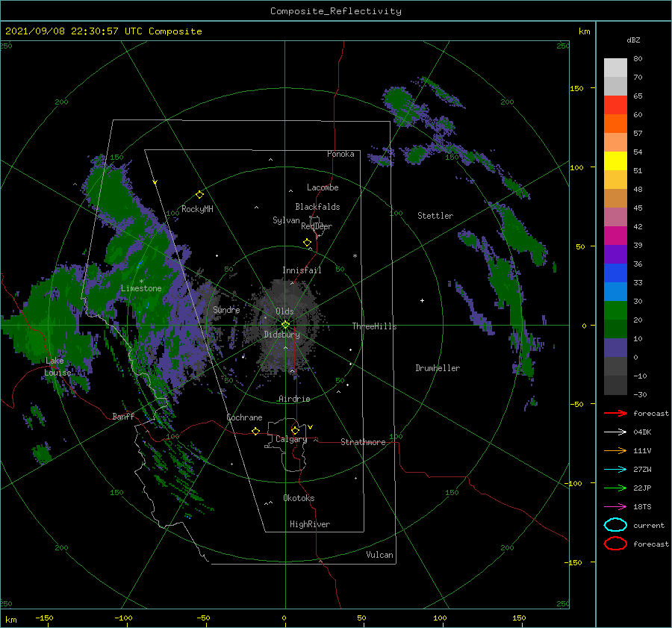Click the Cochrane city label
Image resolution: width=672 pixels, height=628 pixels.
pyautogui.click(x=244, y=417)
